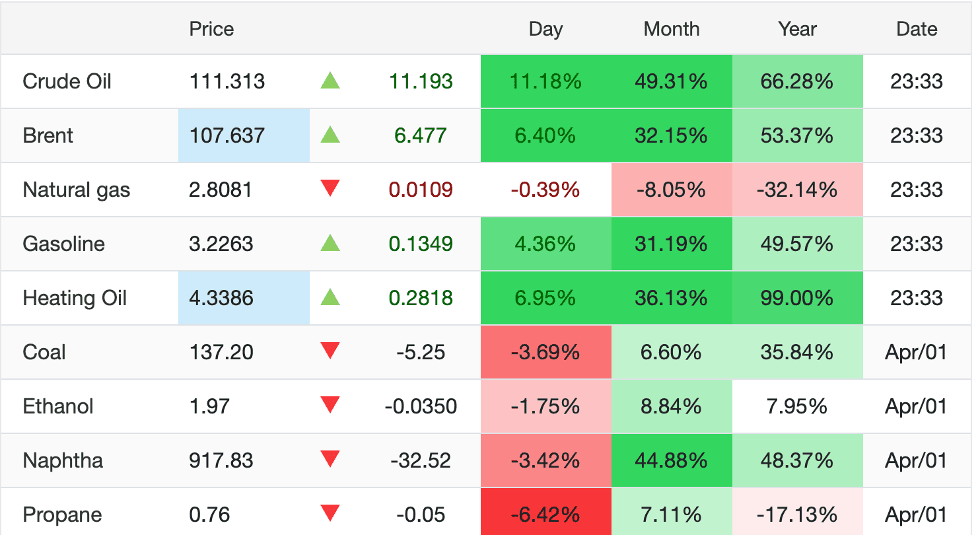Image resolution: width=980 pixels, height=535 pixels.
Task: Sort by the Month column header
Action: 671,29
